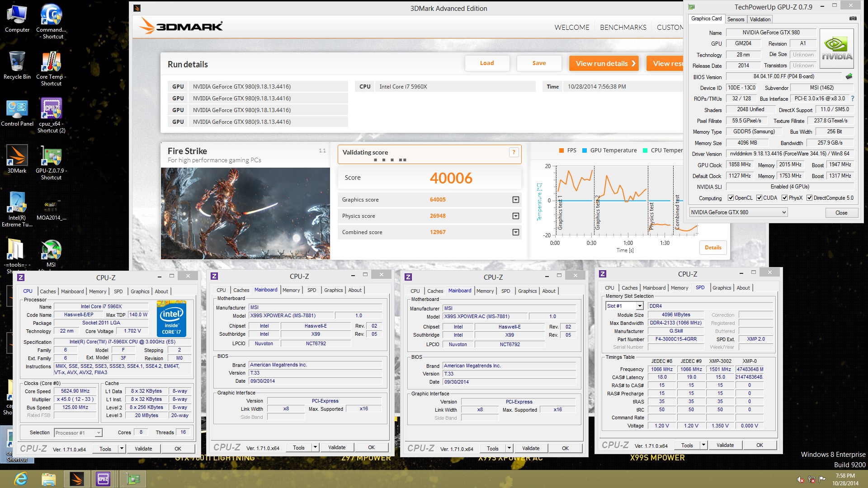Switch to CPU-Z on the taskbar

pyautogui.click(x=103, y=479)
